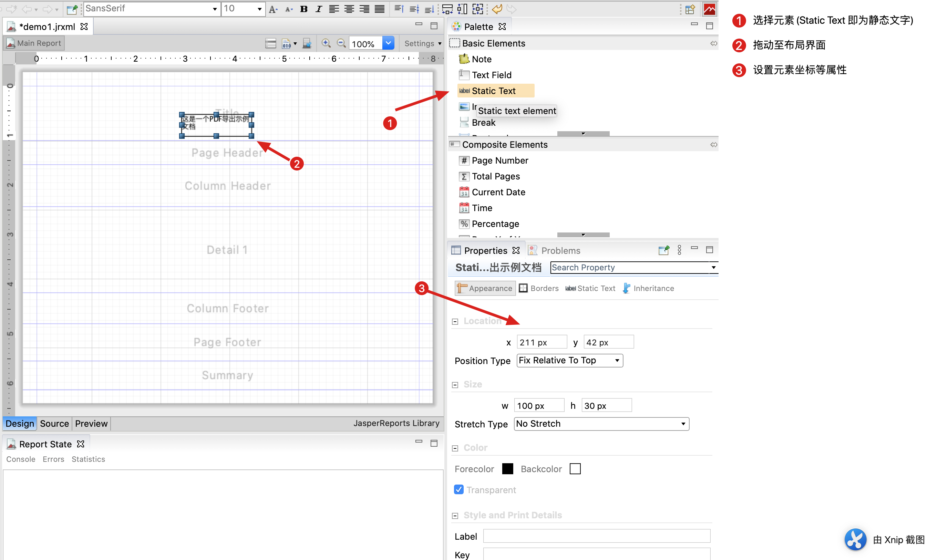The height and width of the screenshot is (560, 939).
Task: Toggle bold formatting in the toolbar
Action: (304, 9)
